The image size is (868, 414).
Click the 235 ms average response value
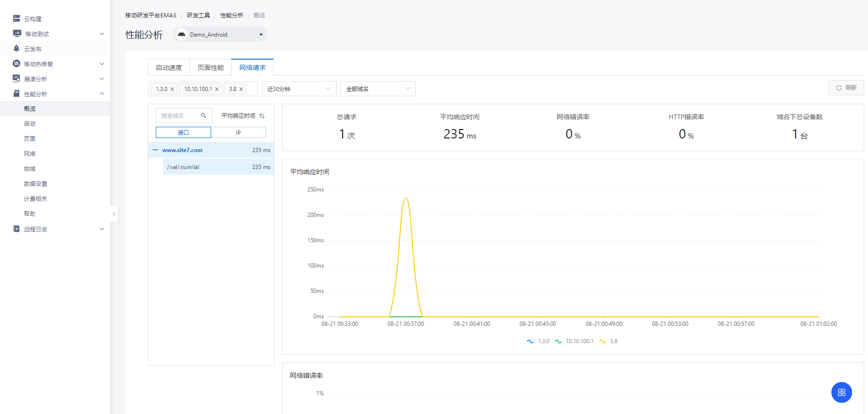pos(460,135)
